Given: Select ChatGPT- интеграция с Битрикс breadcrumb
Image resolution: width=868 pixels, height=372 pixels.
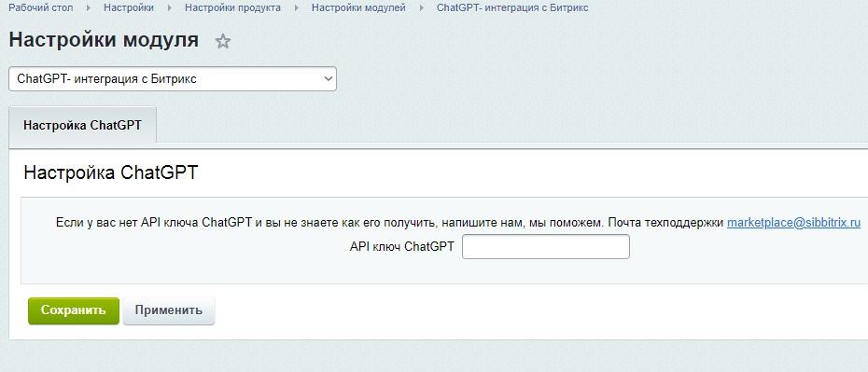Looking at the screenshot, I should 512,8.
